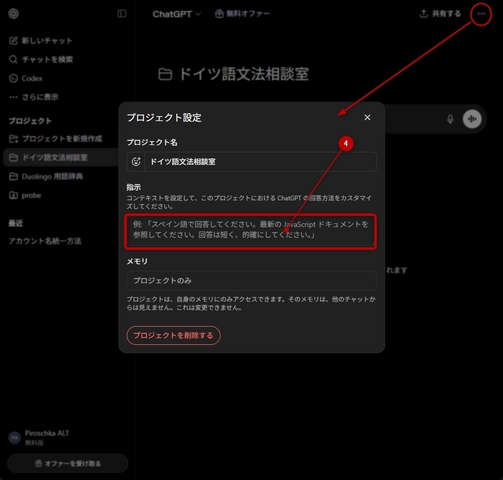503x480 pixels.
Task: Click the 指示 instructions text field
Action: click(x=251, y=232)
